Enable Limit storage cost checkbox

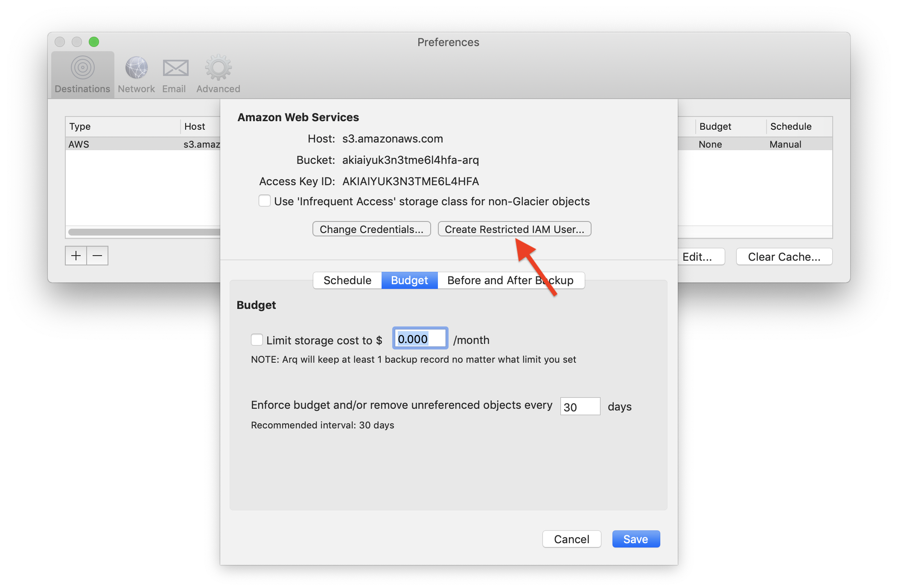tap(257, 340)
